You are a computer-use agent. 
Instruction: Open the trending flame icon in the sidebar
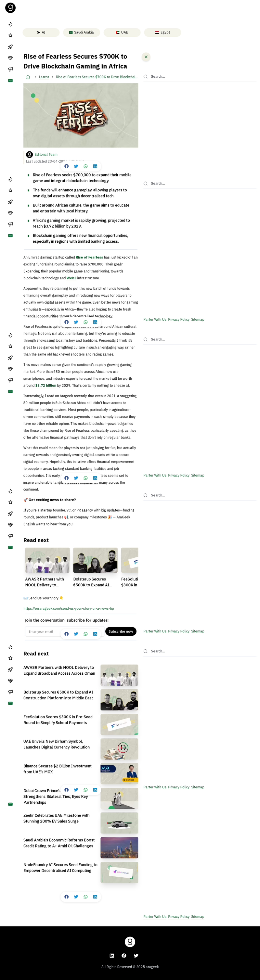pos(10,24)
